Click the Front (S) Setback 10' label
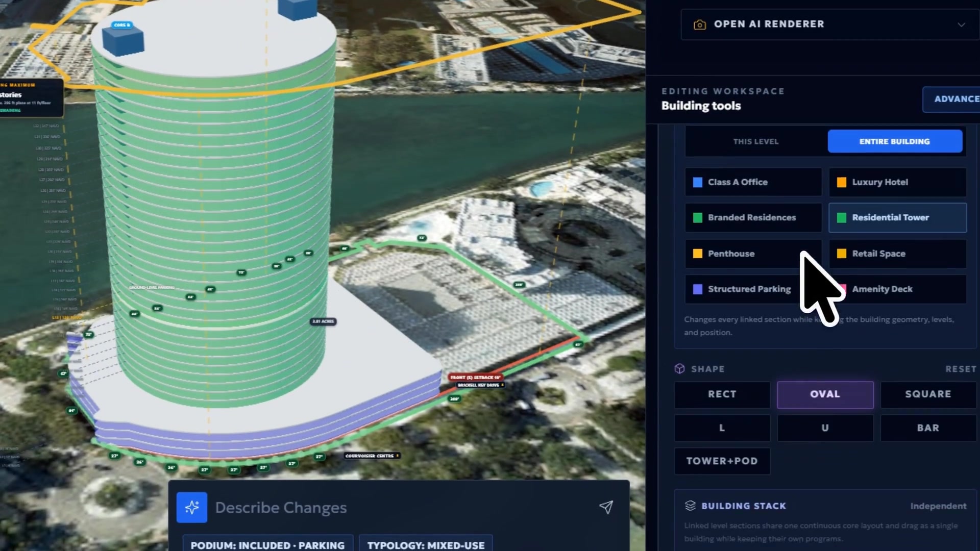 coord(475,378)
